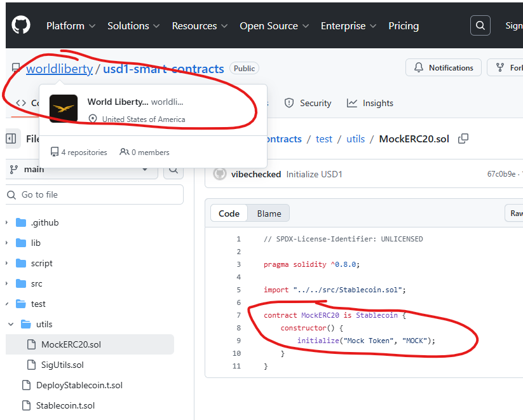
Task: Click line number 9 in code
Action: (238, 341)
